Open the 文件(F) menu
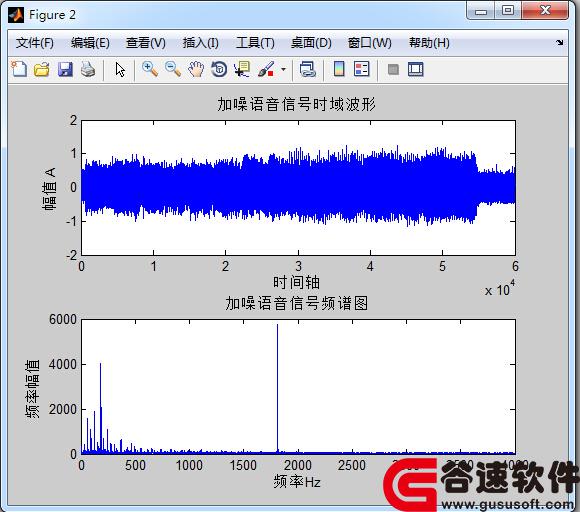 (34, 43)
